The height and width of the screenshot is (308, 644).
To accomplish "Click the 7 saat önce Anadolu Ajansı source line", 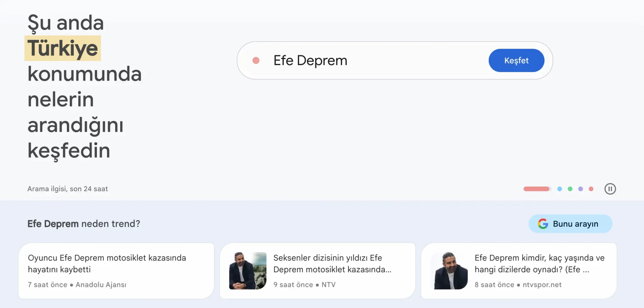I will (x=77, y=284).
